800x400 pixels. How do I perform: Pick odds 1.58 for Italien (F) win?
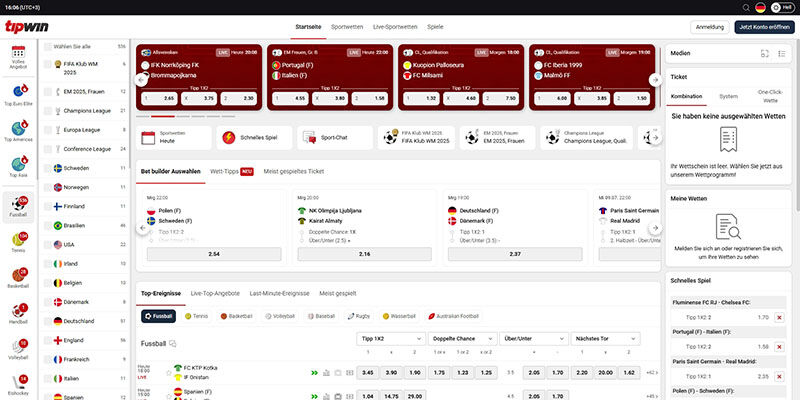click(370, 98)
